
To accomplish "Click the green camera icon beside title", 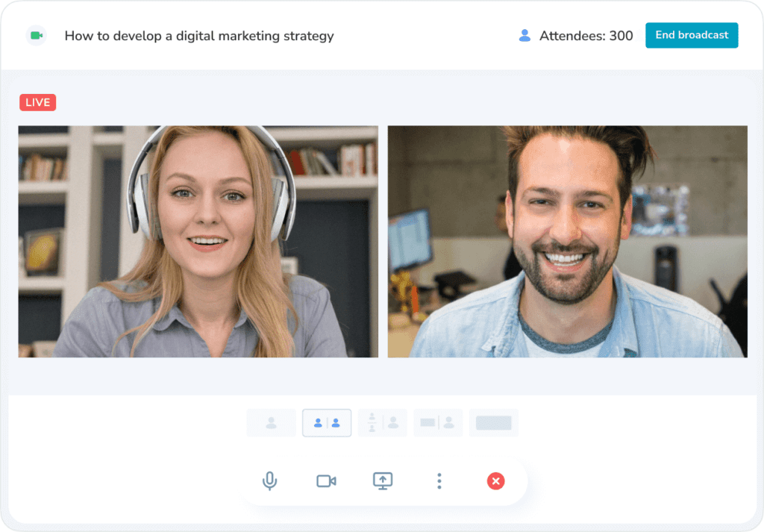I will point(36,36).
